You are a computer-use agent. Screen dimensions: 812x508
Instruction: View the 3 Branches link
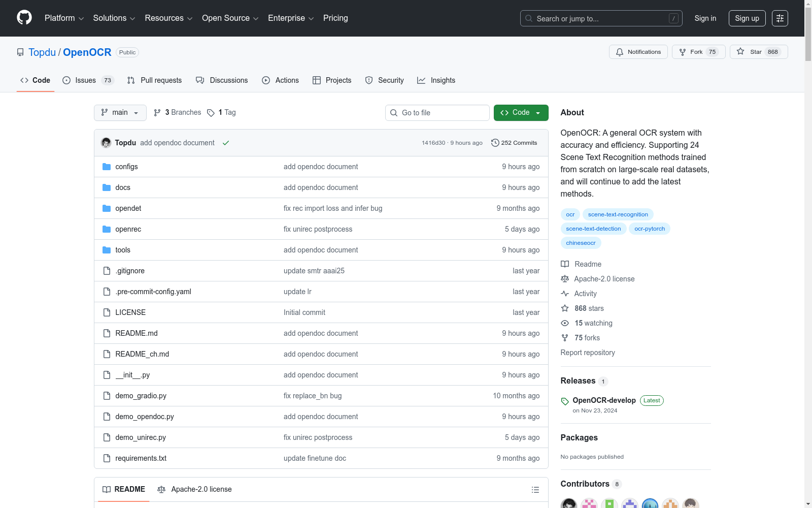178,112
